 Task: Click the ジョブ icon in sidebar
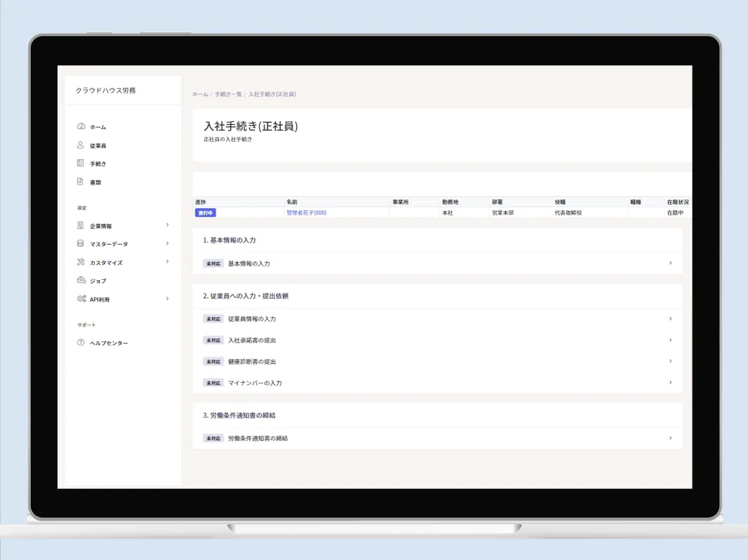point(81,281)
